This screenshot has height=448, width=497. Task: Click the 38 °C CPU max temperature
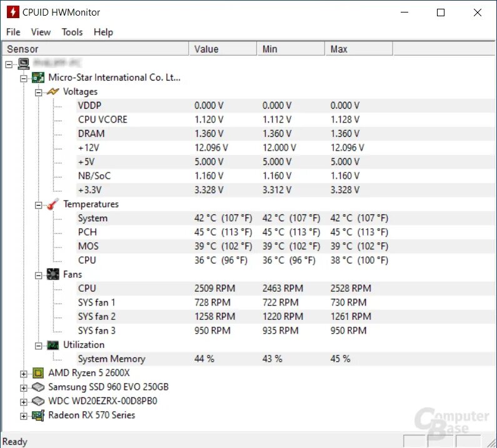tap(359, 261)
